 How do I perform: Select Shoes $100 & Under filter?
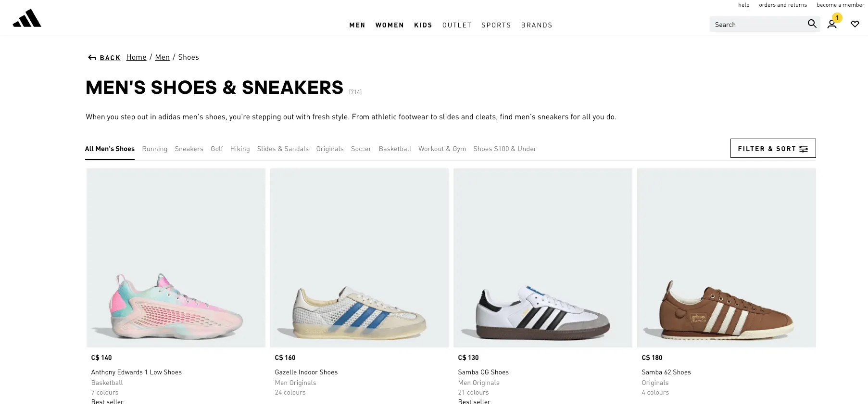click(504, 149)
